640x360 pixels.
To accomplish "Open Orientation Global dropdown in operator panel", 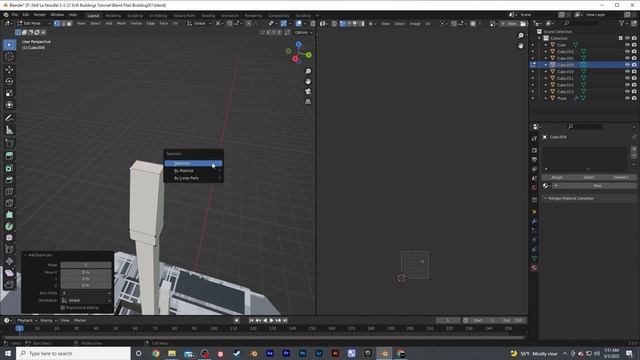I will 86,300.
